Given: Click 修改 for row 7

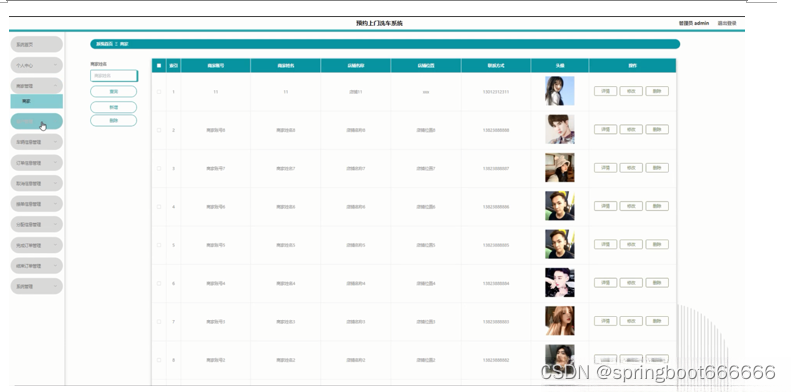Looking at the screenshot, I should [x=631, y=321].
